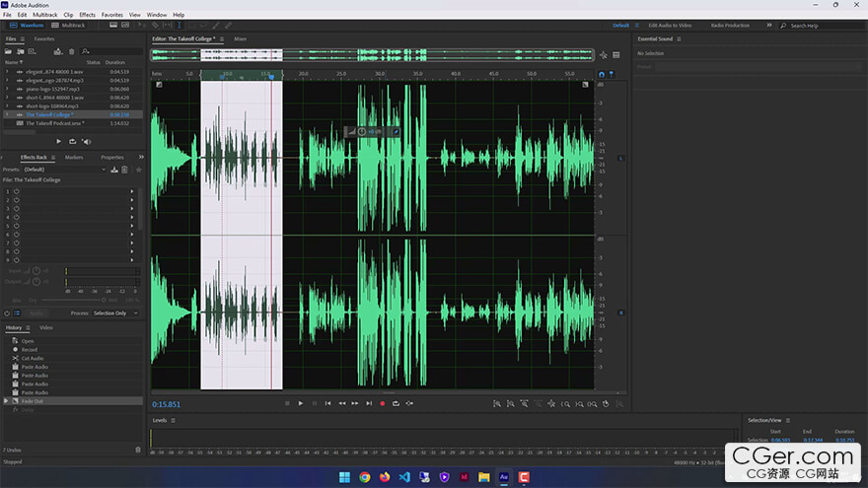
Task: Adjust the HUD volume gain knob on waveform
Action: [x=362, y=132]
